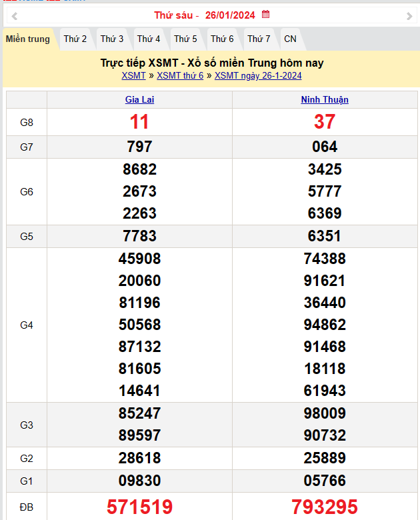
Task: Click Ninh Thuận special prize number 793295
Action: pos(325,507)
